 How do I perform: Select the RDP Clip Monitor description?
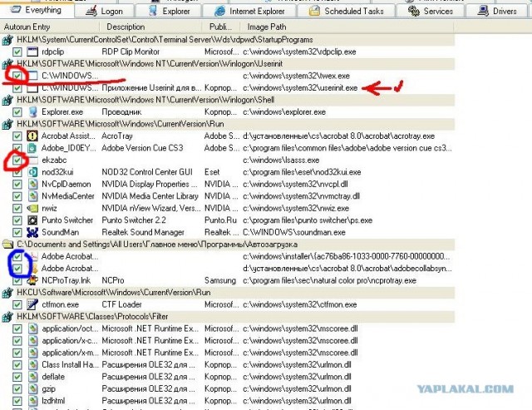pos(131,52)
